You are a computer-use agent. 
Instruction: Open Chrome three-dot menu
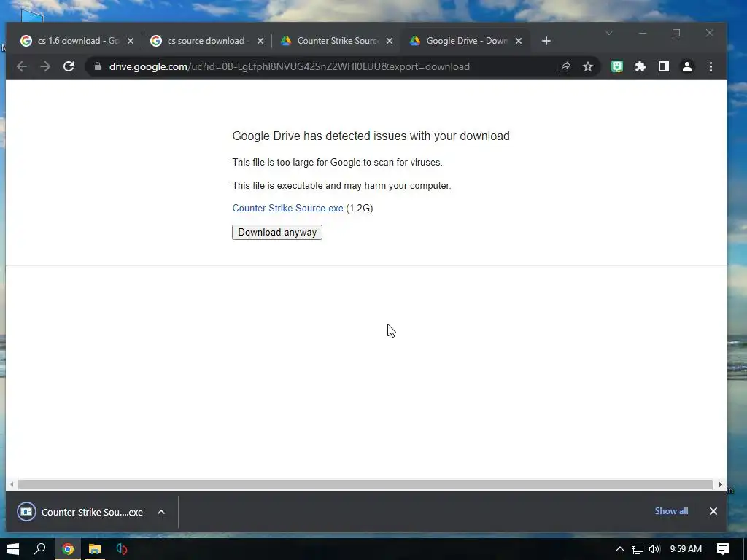pyautogui.click(x=711, y=66)
